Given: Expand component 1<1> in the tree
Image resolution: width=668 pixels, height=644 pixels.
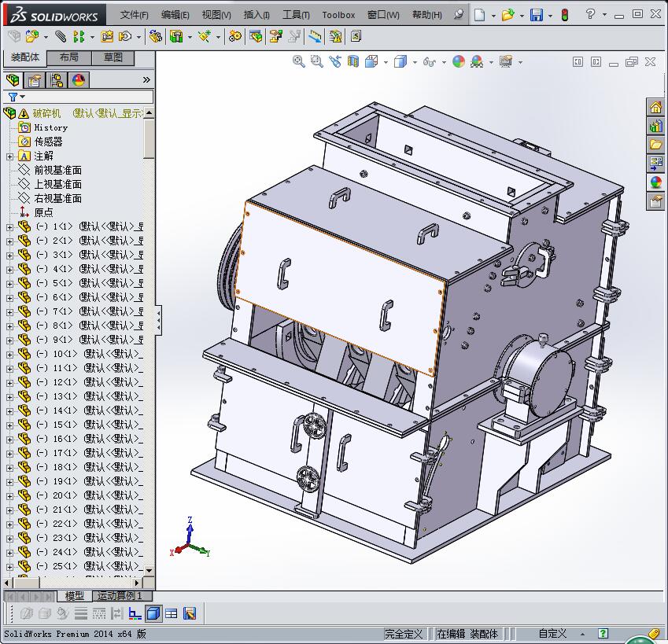Looking at the screenshot, I should click(x=9, y=227).
